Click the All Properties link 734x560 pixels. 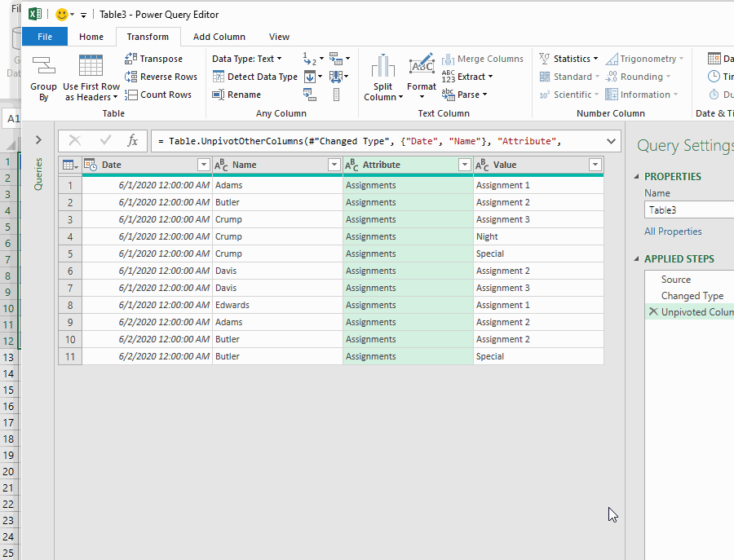tap(672, 231)
